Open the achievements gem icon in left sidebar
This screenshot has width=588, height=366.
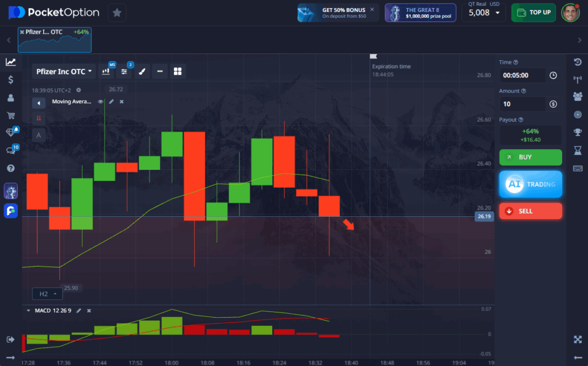10,131
